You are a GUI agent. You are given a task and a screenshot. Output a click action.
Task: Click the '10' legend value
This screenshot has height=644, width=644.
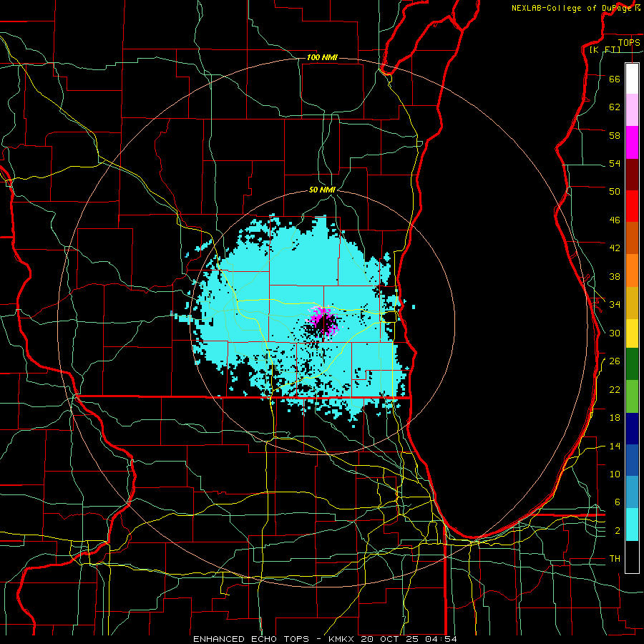[615, 474]
